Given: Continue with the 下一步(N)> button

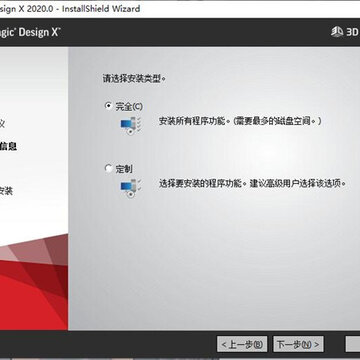Looking at the screenshot, I should [298, 344].
